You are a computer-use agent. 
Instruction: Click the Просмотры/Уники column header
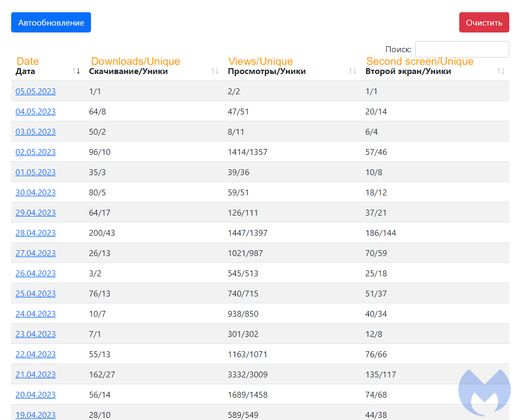(267, 71)
